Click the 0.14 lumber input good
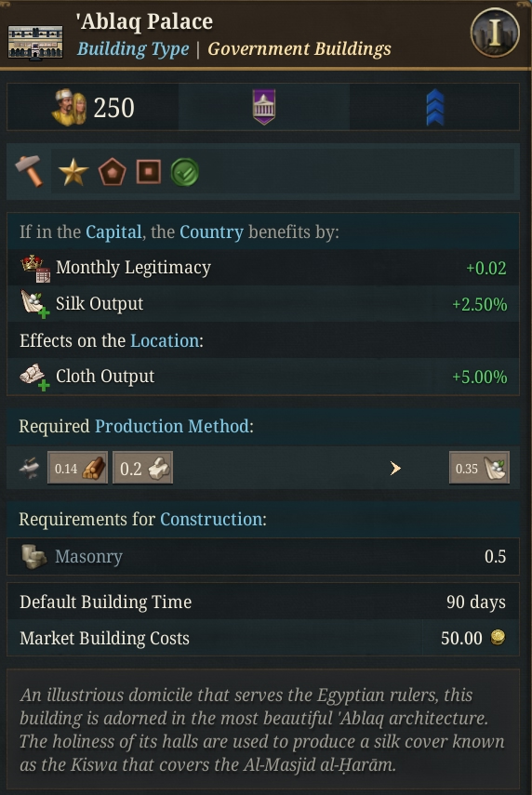 pos(77,468)
